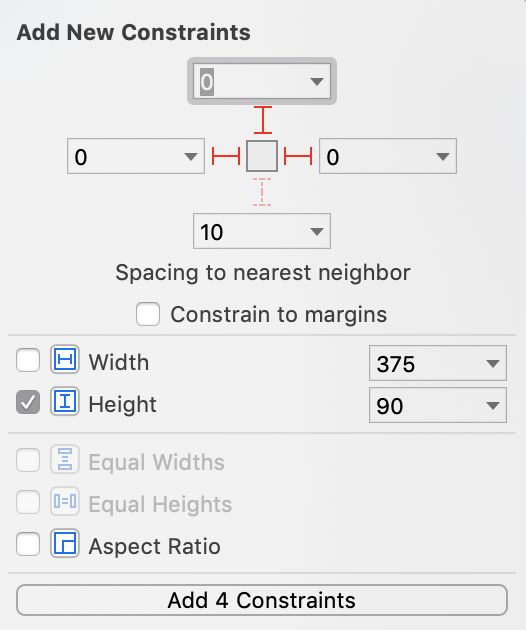
Task: Uncheck the Height constraint checkbox
Action: [28, 402]
